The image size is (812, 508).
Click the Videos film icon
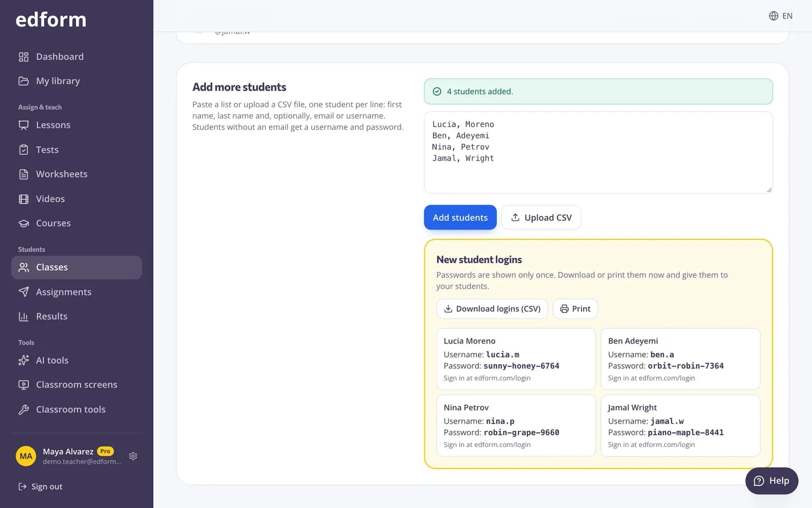click(23, 199)
